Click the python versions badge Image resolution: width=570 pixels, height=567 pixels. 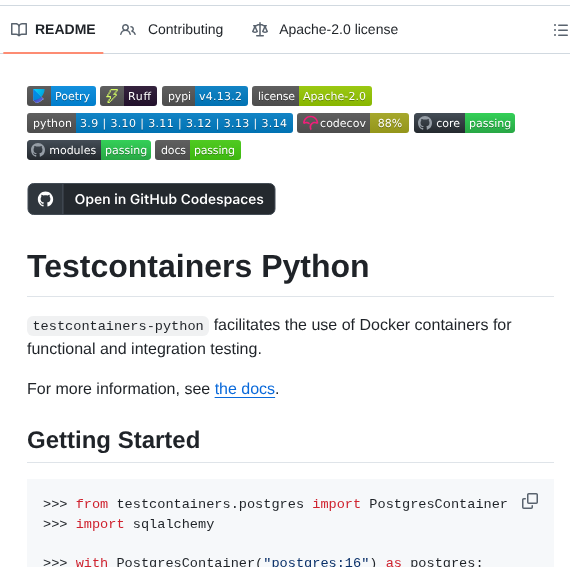(160, 123)
